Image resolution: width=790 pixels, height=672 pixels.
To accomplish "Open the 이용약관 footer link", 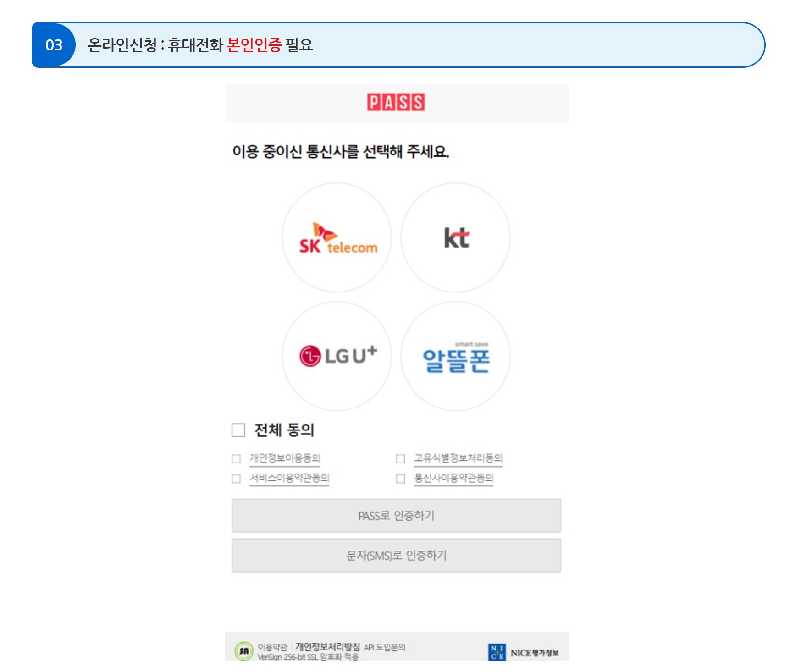I will point(272,647).
